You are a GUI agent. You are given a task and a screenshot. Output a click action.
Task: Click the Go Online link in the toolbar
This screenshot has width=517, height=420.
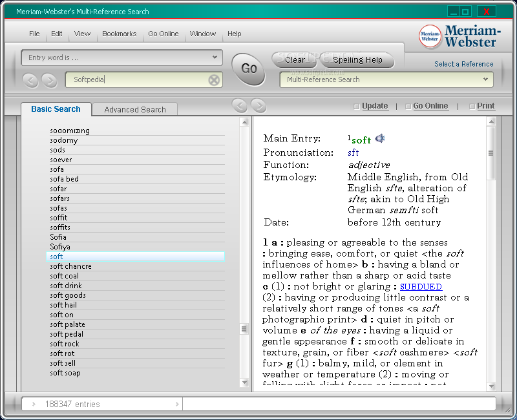click(430, 106)
